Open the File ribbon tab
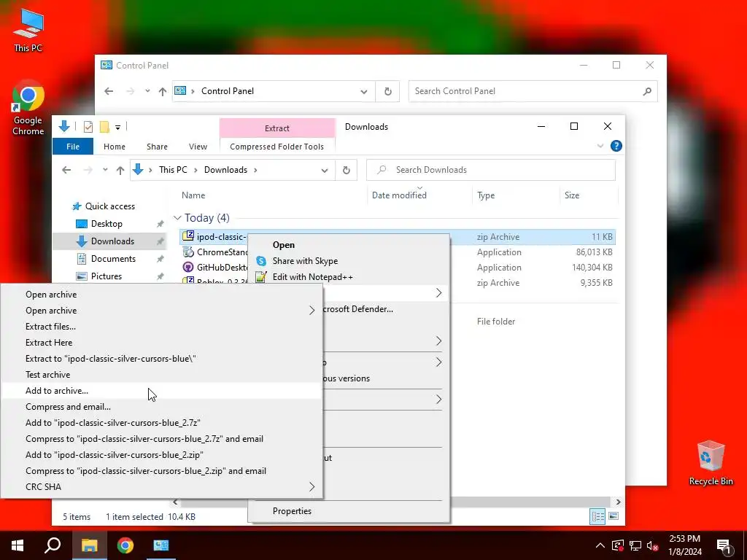 pos(73,146)
